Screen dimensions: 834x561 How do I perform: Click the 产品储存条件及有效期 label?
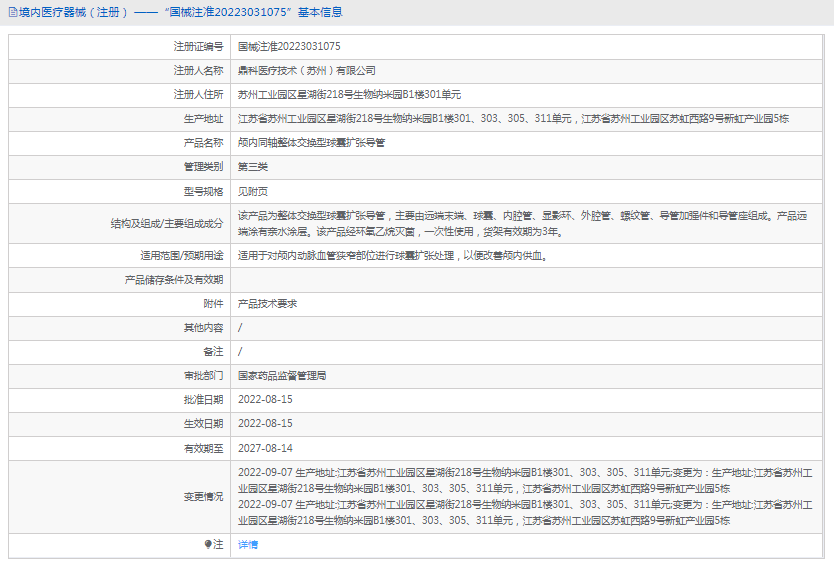(x=174, y=279)
